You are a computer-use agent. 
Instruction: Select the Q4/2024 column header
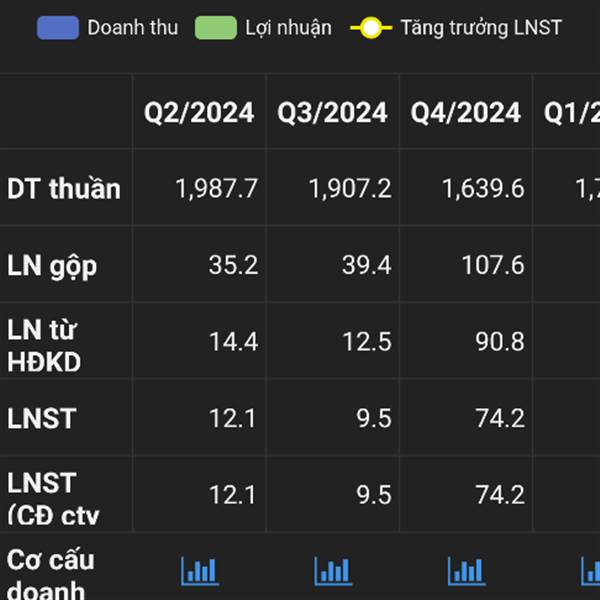(466, 112)
